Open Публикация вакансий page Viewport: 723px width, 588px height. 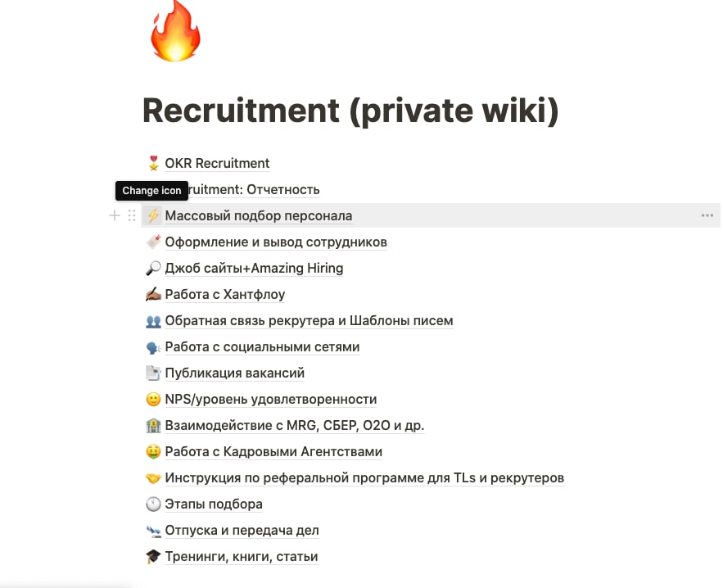tap(234, 373)
